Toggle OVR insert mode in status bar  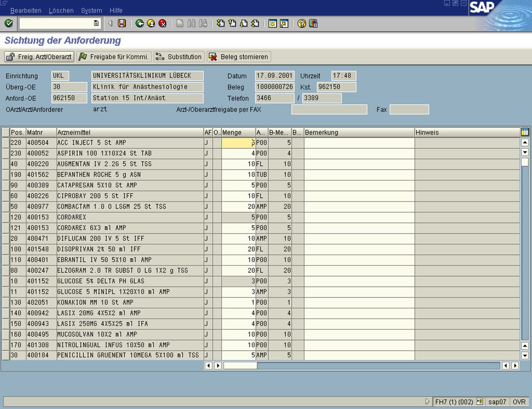pyautogui.click(x=519, y=401)
